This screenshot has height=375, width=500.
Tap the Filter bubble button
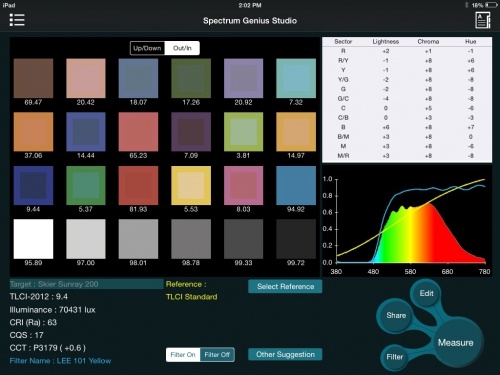click(395, 357)
